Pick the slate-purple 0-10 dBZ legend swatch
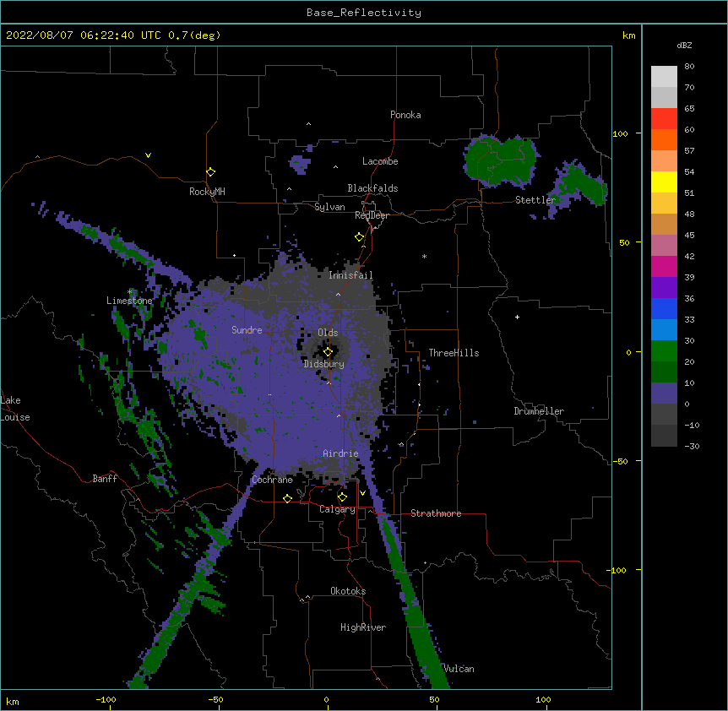Image resolution: width=728 pixels, height=711 pixels. pyautogui.click(x=664, y=393)
